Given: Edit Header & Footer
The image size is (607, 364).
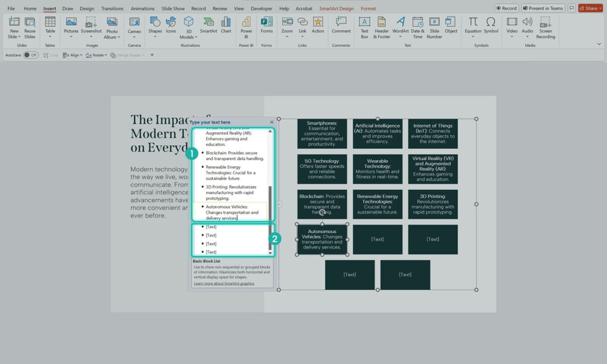Looking at the screenshot, I should (381, 28).
